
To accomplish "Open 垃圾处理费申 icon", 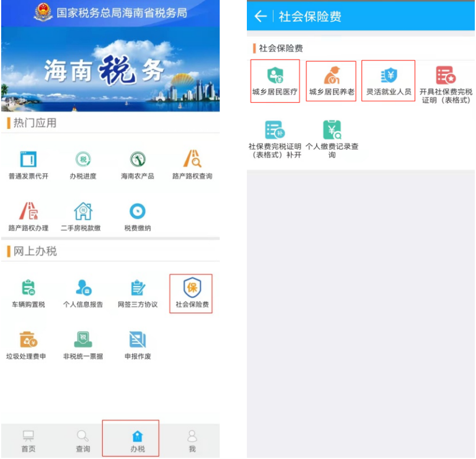I will point(28,340).
